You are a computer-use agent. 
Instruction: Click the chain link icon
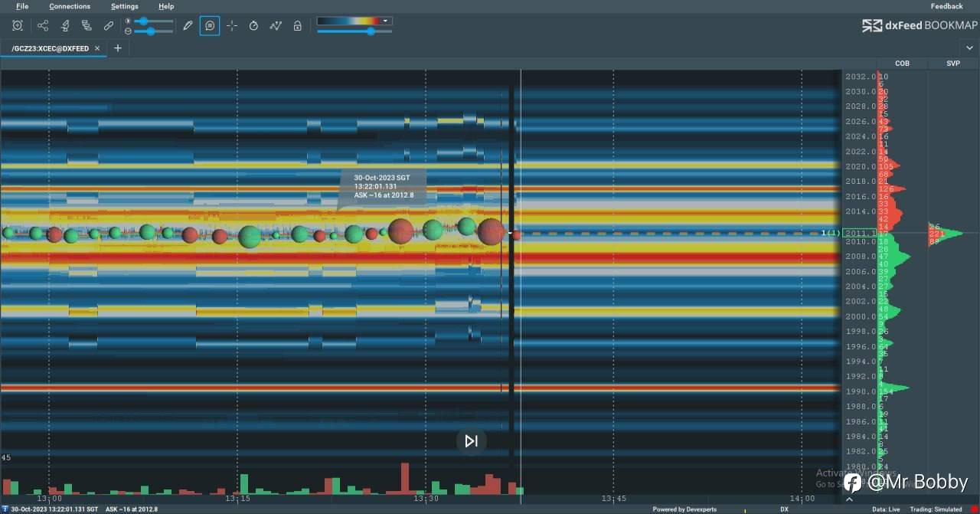click(x=109, y=25)
